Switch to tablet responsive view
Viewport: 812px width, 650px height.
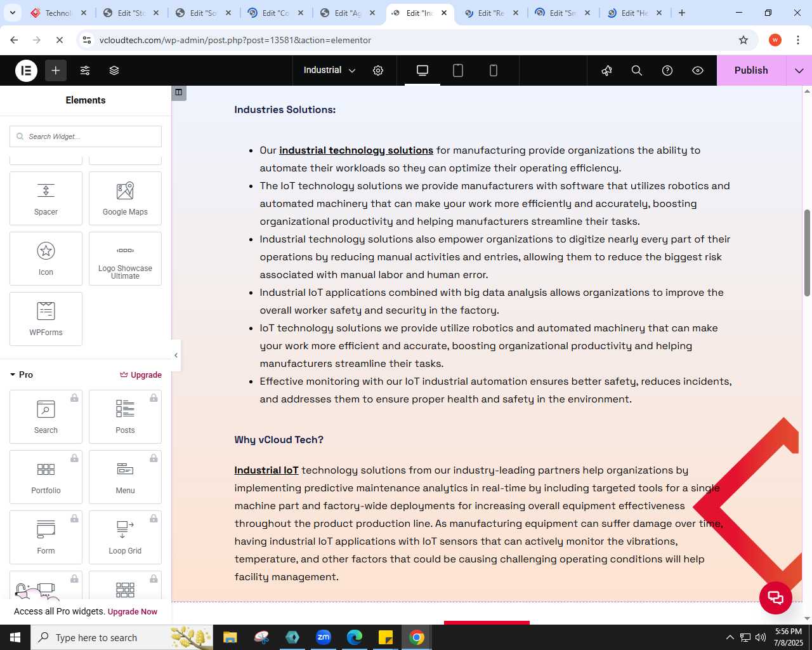(458, 70)
